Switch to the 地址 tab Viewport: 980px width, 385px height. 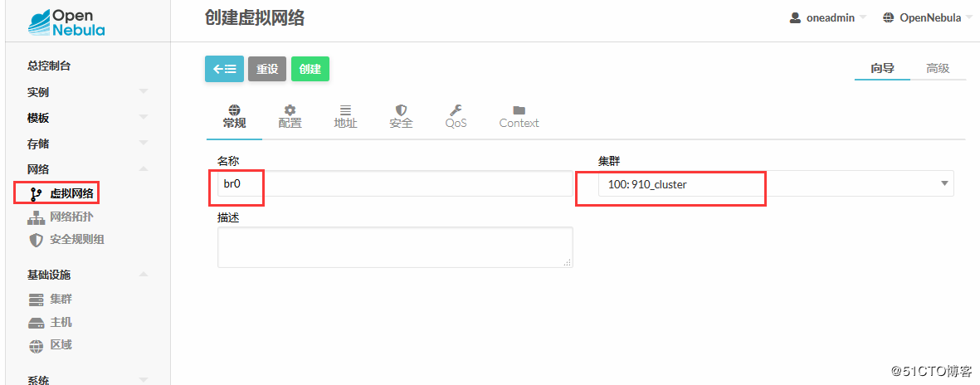345,116
